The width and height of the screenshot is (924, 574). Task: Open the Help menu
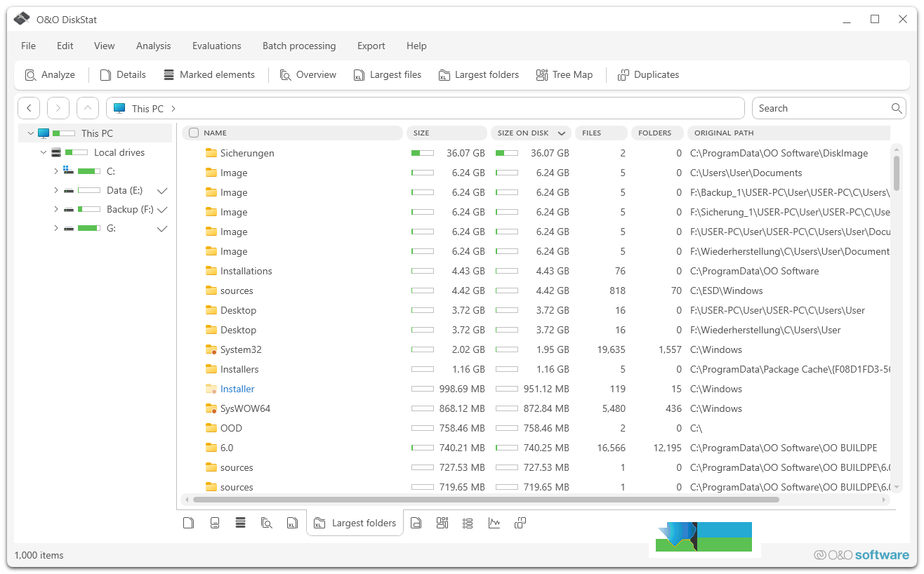click(416, 46)
